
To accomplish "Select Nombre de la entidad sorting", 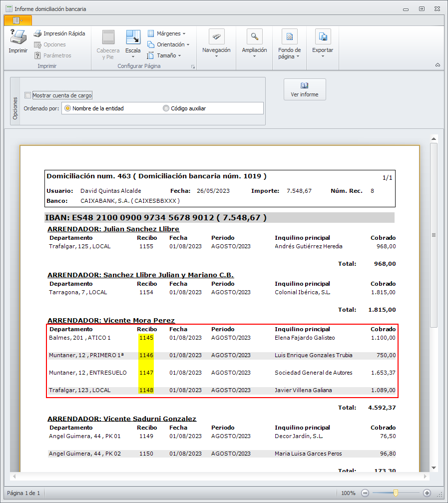I will (x=68, y=108).
